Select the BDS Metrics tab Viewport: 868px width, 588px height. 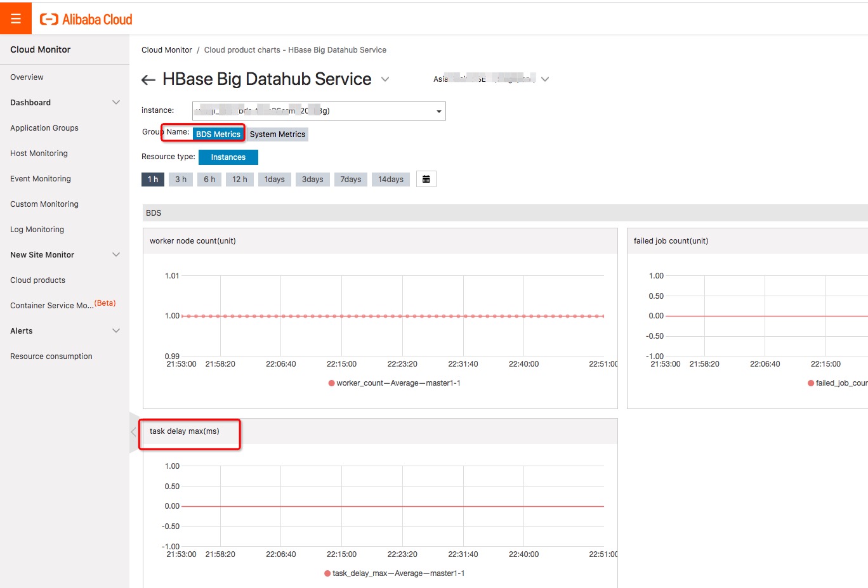pyautogui.click(x=218, y=134)
